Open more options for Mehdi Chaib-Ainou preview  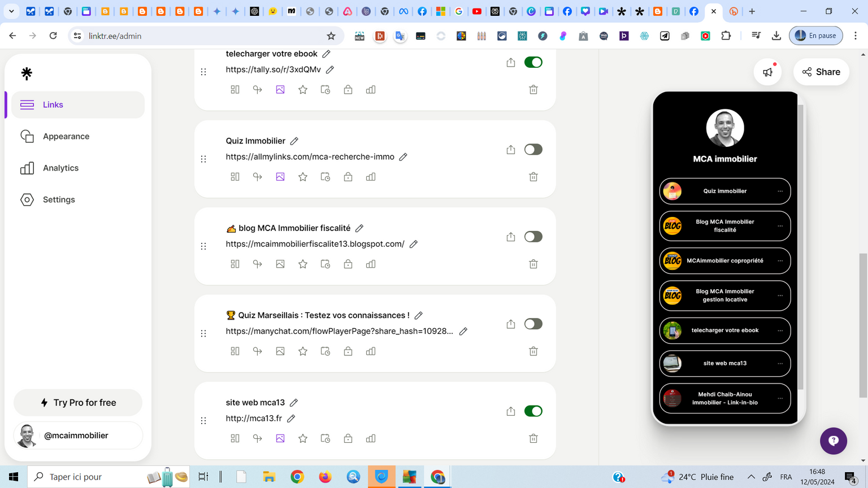780,398
